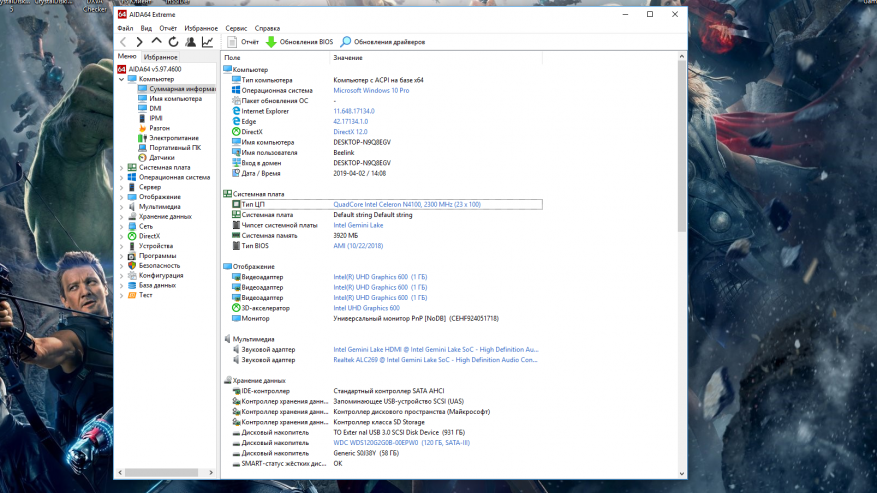Open the Отчёт menu in the menu bar
The height and width of the screenshot is (493, 877).
pyautogui.click(x=168, y=28)
